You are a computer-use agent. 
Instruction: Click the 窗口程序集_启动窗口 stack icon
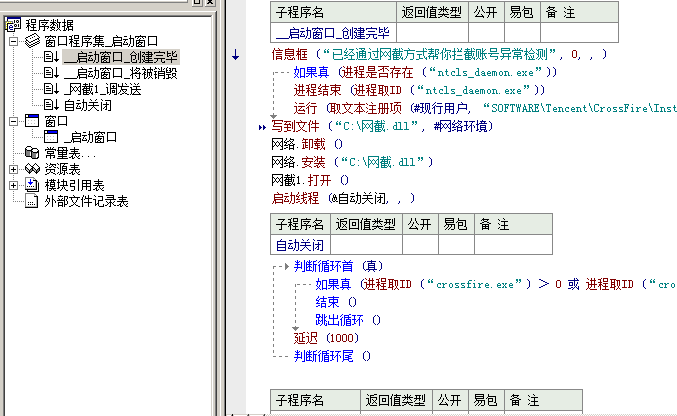(x=32, y=41)
